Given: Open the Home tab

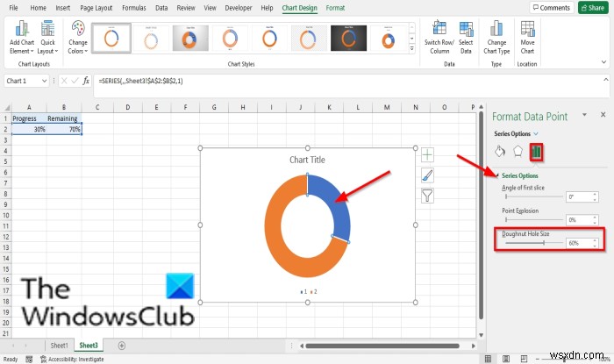Looking at the screenshot, I should coord(38,7).
